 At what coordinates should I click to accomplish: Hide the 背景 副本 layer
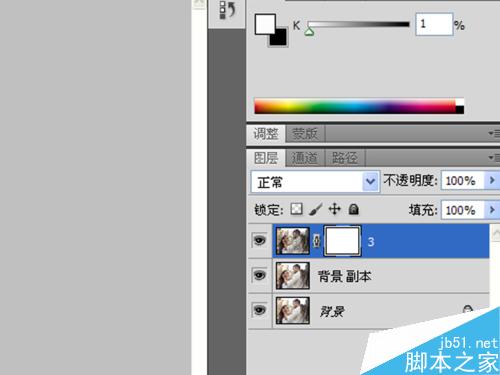point(259,275)
